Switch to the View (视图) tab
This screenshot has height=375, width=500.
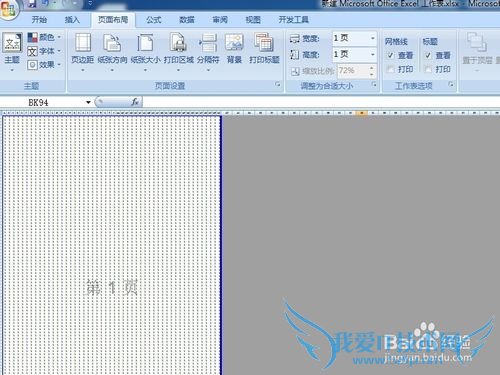coord(253,20)
